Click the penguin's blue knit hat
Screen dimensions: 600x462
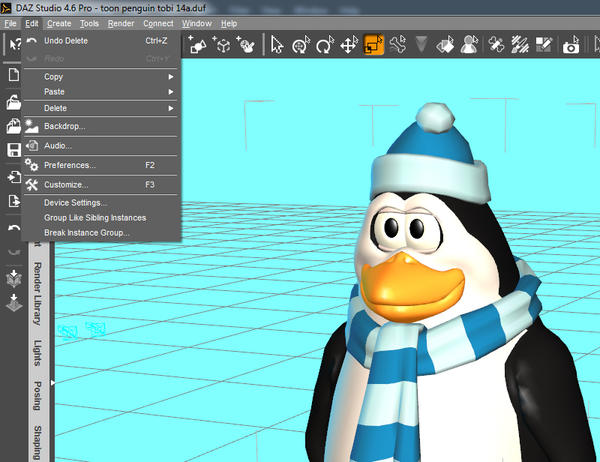tap(430, 153)
